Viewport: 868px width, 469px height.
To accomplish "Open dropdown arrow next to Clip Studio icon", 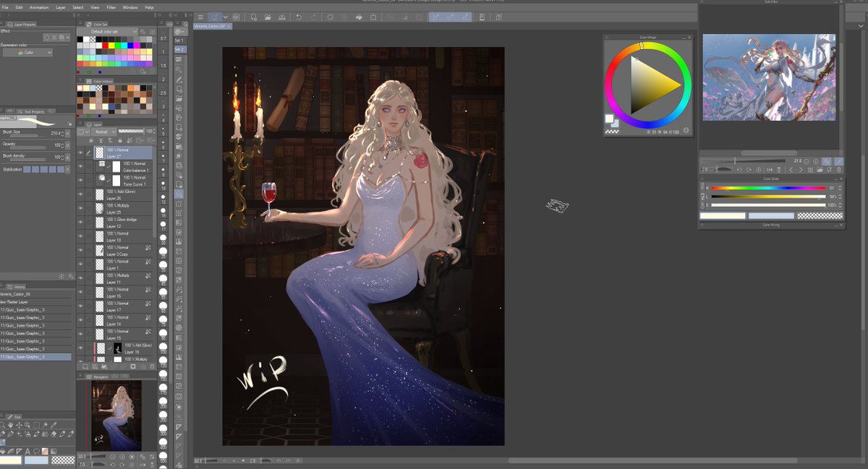I will (x=226, y=17).
